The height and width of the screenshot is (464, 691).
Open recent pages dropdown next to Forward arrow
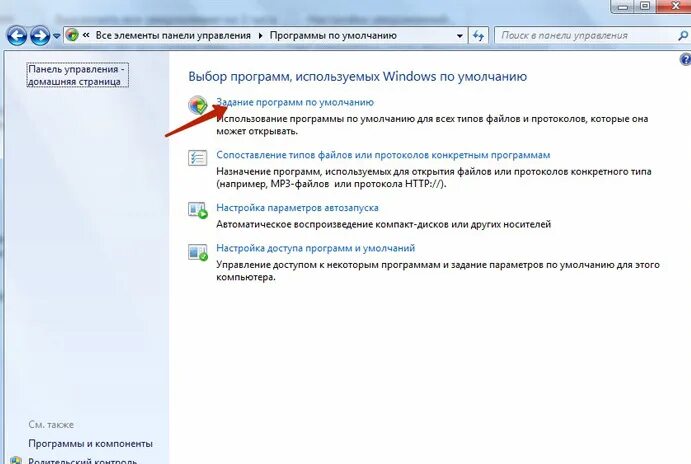coord(56,36)
